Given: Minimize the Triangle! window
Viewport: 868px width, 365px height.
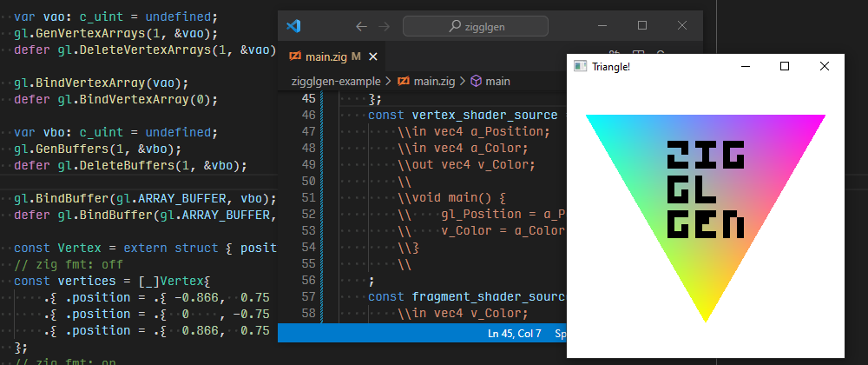Looking at the screenshot, I should [745, 66].
